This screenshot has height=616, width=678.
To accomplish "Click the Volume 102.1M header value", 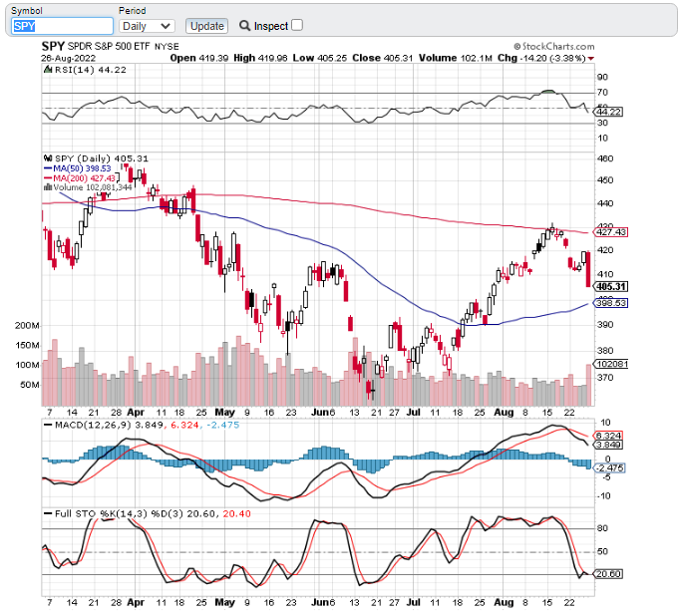I will tap(456, 58).
